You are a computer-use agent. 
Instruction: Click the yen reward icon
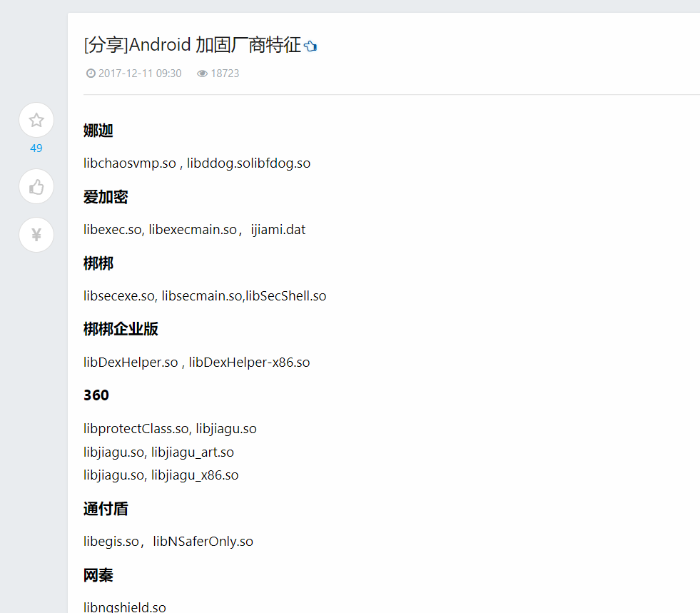tap(36, 235)
